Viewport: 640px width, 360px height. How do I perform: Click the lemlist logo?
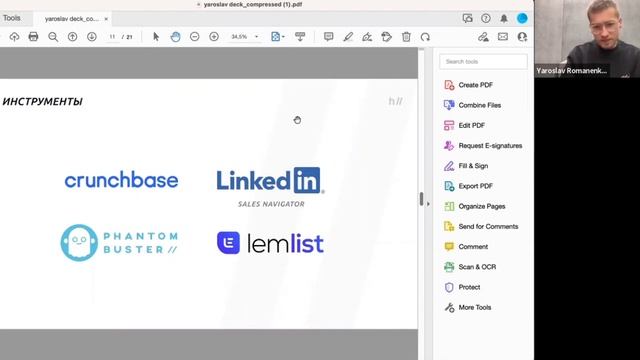(270, 243)
